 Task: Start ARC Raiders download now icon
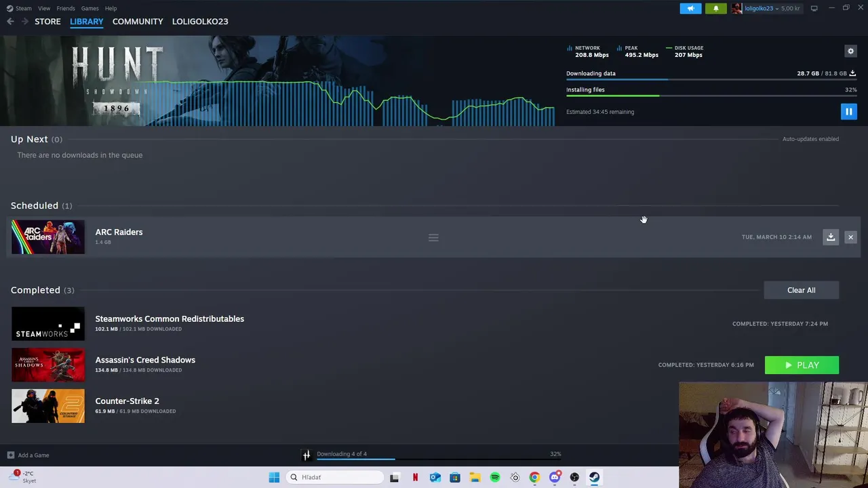(831, 237)
